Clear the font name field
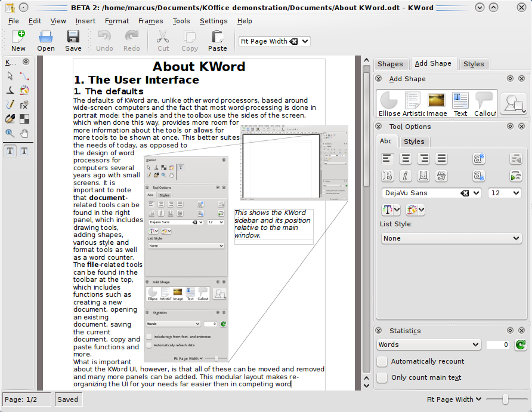The height and width of the screenshot is (412, 532). tap(464, 193)
